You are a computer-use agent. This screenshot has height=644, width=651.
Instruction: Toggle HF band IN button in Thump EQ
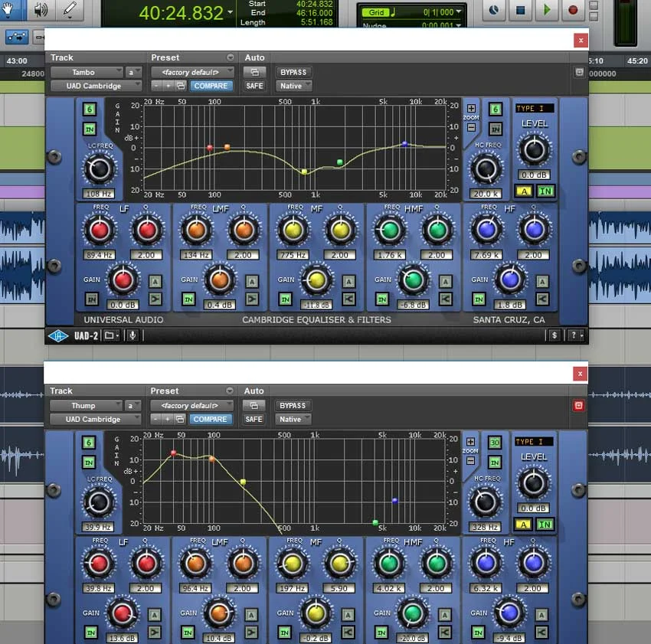pos(478,633)
